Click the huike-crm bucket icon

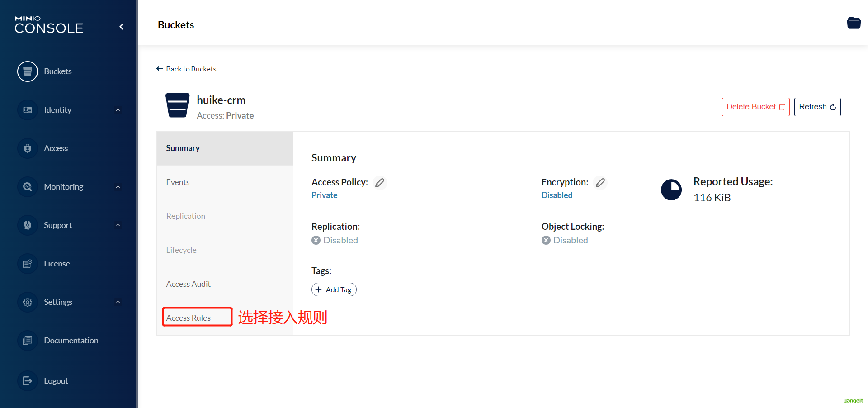[x=177, y=105]
